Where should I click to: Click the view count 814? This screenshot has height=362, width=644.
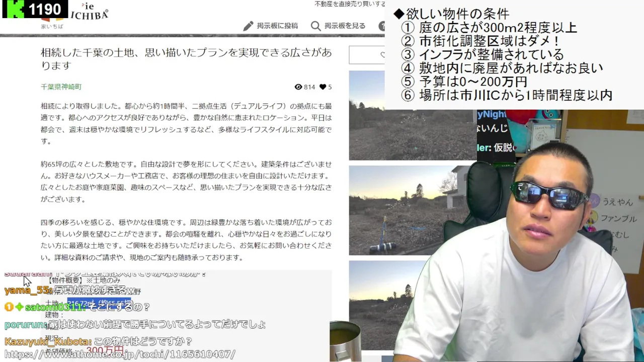pyautogui.click(x=309, y=87)
